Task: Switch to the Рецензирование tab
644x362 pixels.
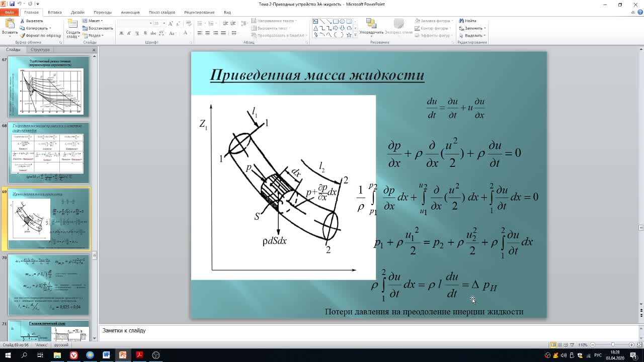Action: tap(199, 12)
